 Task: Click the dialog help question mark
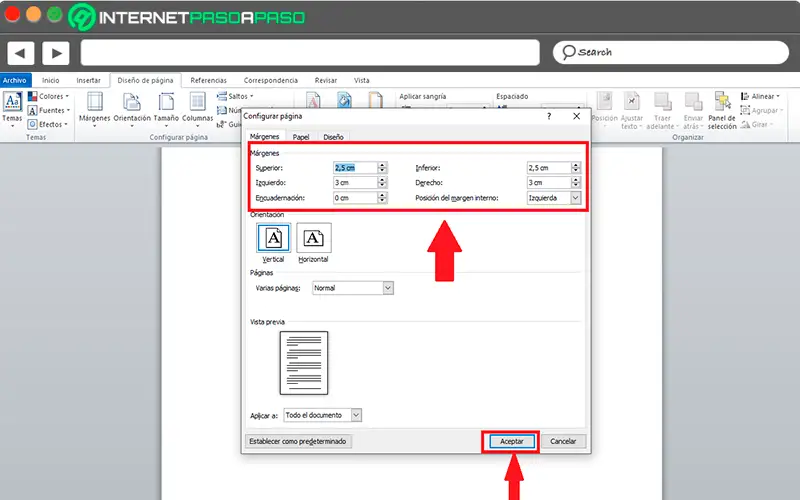click(x=549, y=116)
